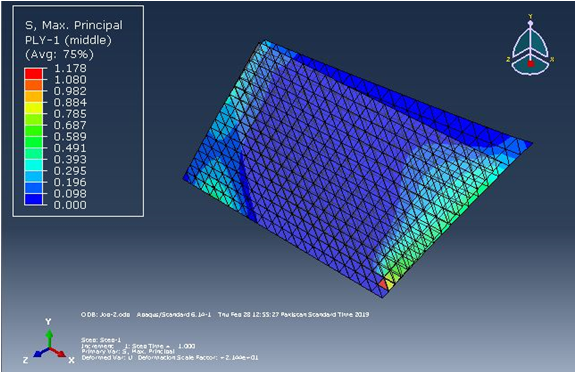
Task: Select the red X arrow of the triad
Action: coord(58,352)
